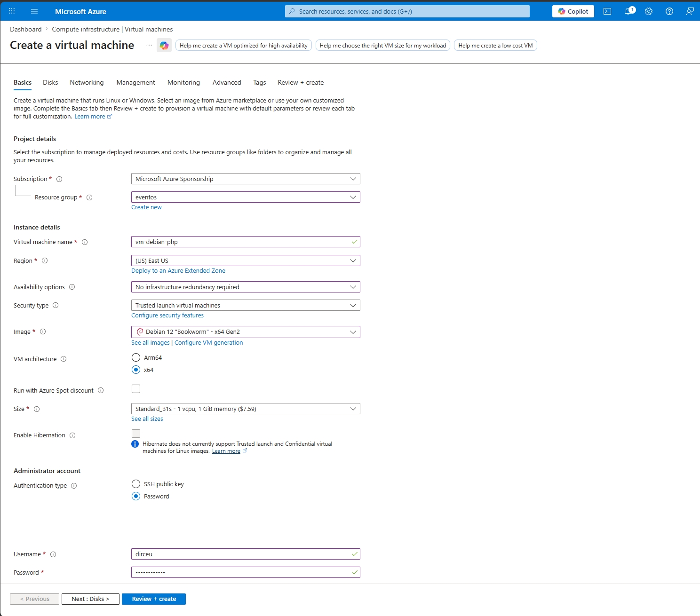Open the Security type dropdown

pyautogui.click(x=246, y=305)
